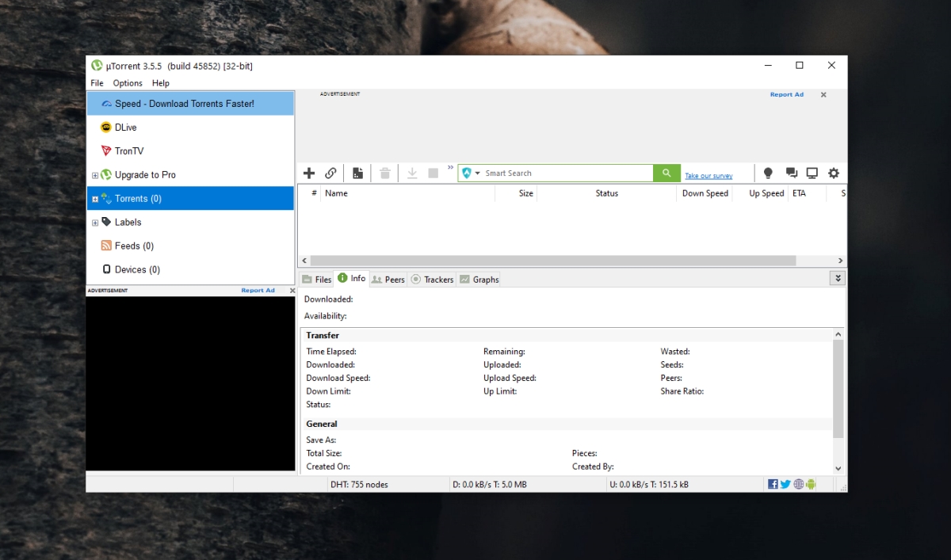
Task: Expand the Upgrade to Pro tree node
Action: coord(95,175)
